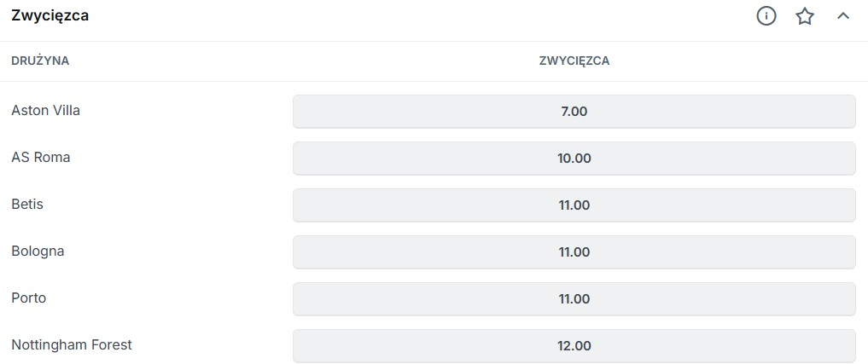Open the Betis team label

(27, 204)
